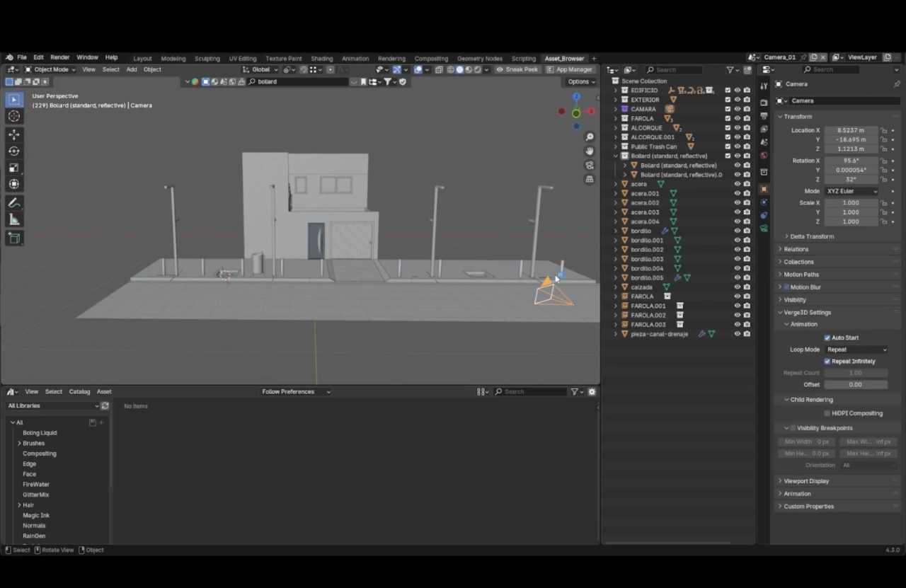Open the Loop Mode Repeat dropdown
906x588 pixels.
(x=856, y=350)
